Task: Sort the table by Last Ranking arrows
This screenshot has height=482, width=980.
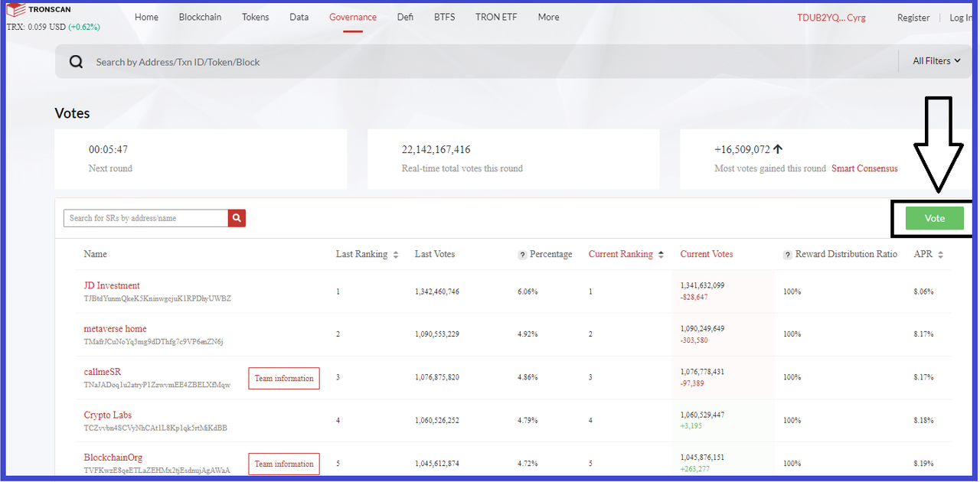Action: tap(395, 255)
